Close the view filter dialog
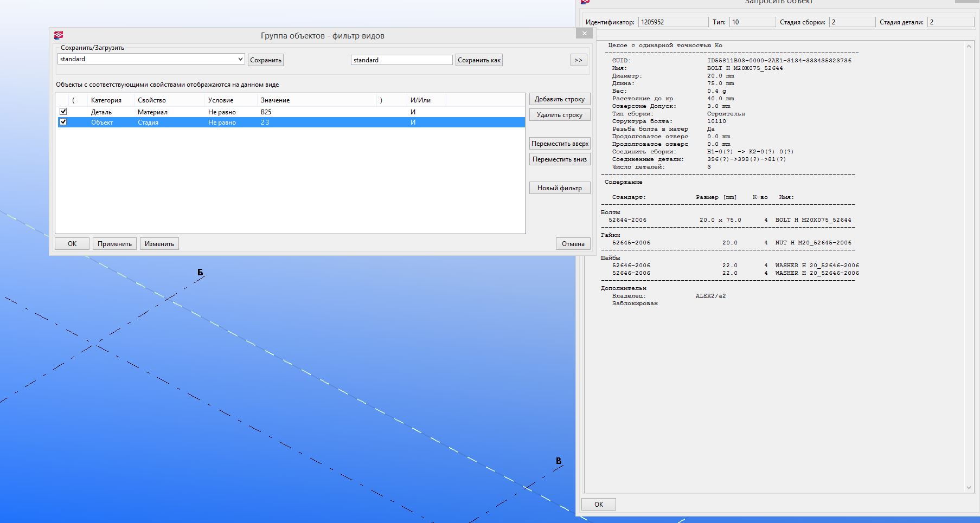The image size is (980, 523). coord(584,34)
